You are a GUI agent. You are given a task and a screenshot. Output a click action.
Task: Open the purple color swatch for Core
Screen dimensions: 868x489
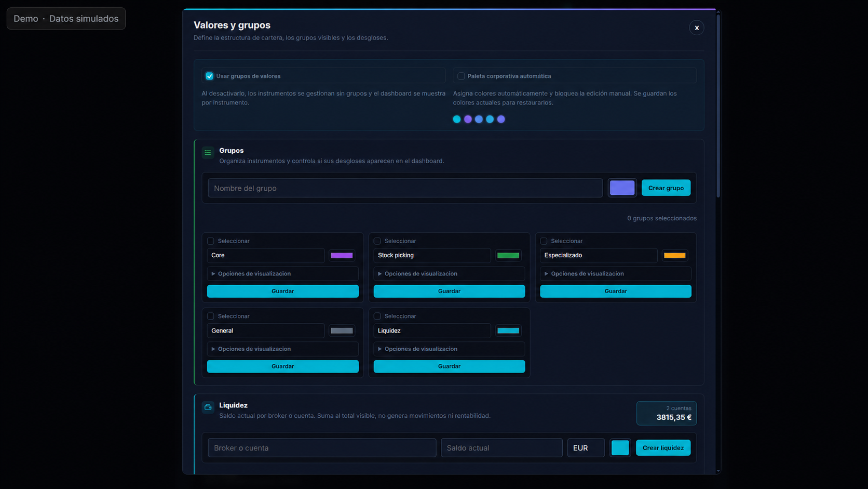(342, 255)
